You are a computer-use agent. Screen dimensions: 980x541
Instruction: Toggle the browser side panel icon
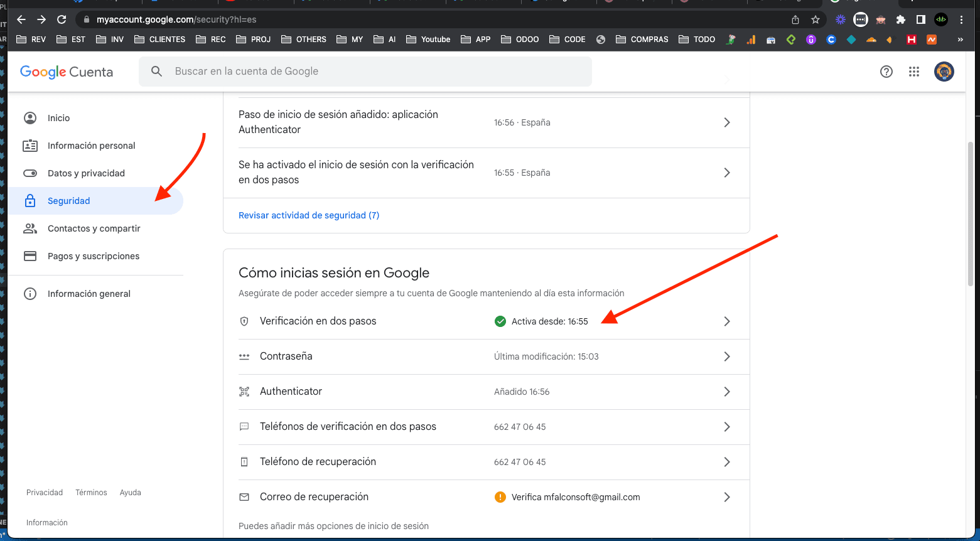[x=921, y=19]
